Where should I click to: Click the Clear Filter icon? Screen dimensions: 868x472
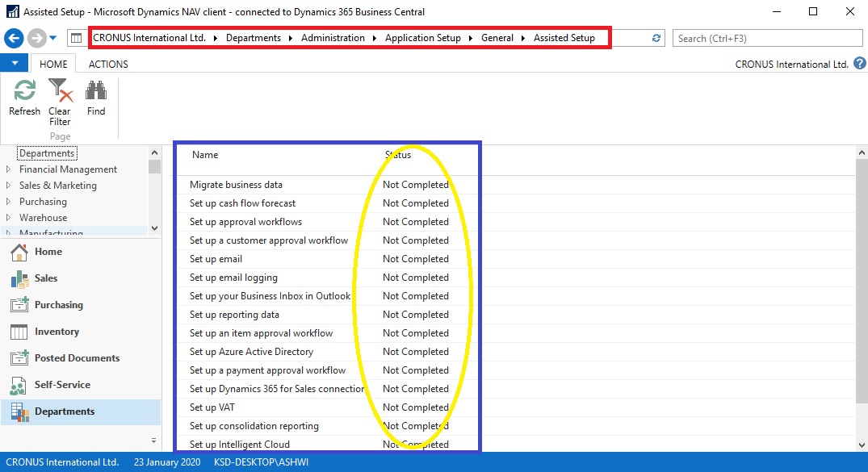coord(60,91)
